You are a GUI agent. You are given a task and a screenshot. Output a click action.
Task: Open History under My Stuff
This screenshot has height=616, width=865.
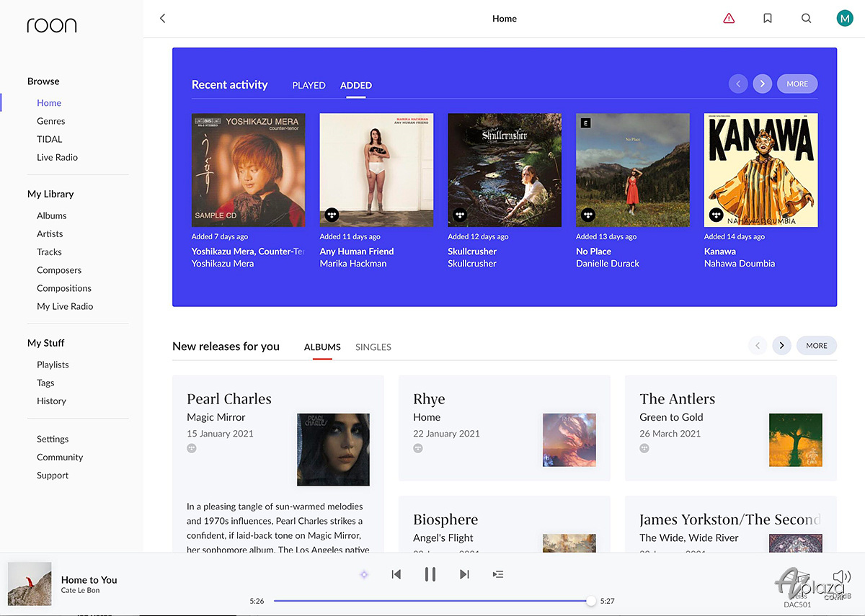coord(51,401)
